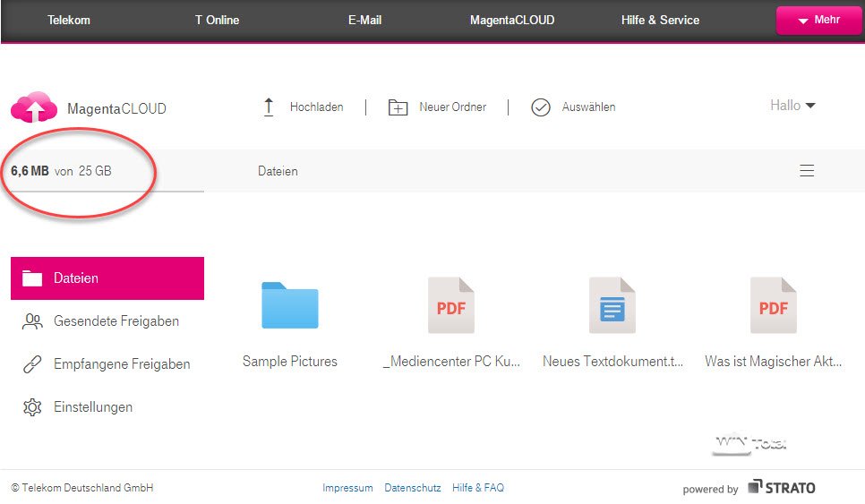Click the Dateien breadcrumb label
Image resolution: width=865 pixels, height=504 pixels.
(278, 171)
